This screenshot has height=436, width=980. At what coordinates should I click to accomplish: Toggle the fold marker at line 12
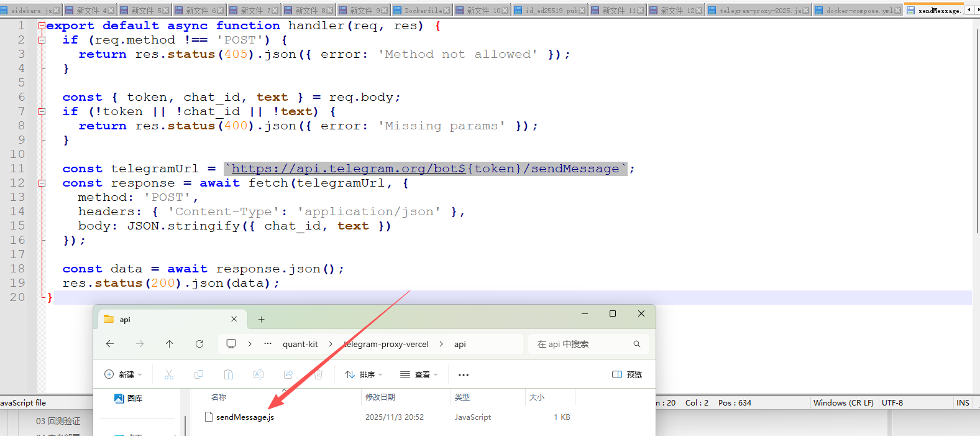coord(42,183)
